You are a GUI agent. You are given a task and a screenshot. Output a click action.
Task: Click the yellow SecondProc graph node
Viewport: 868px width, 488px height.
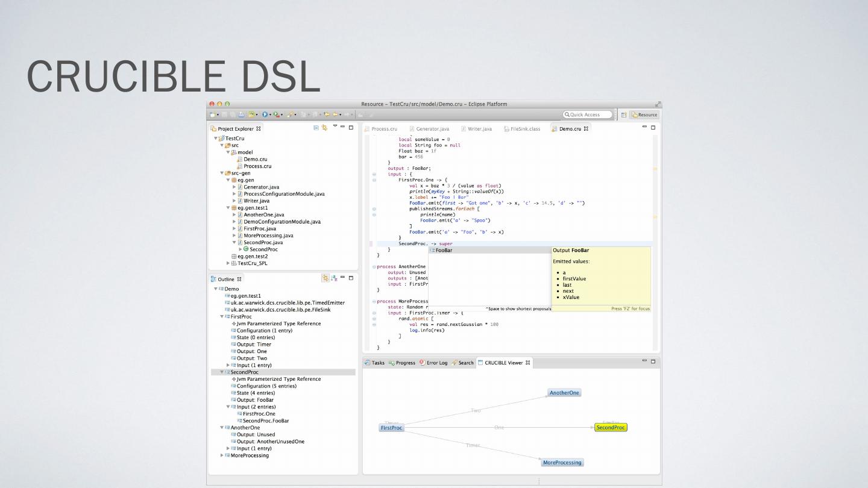(611, 428)
